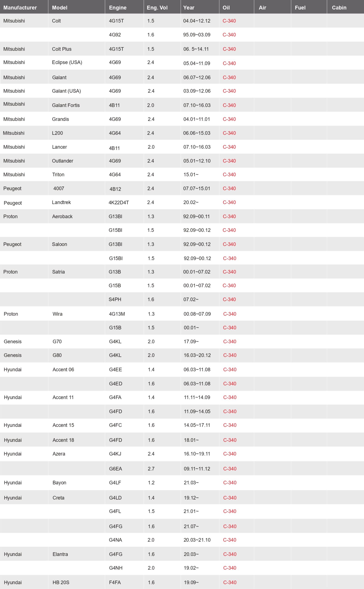The image size is (364, 589).
Task: Click the S4PH engine cell
Action: (115, 299)
